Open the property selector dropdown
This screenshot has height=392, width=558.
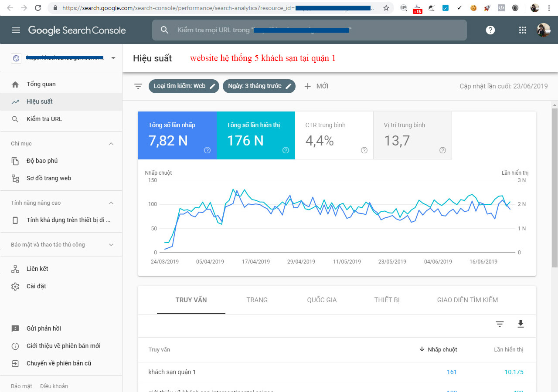pos(113,58)
